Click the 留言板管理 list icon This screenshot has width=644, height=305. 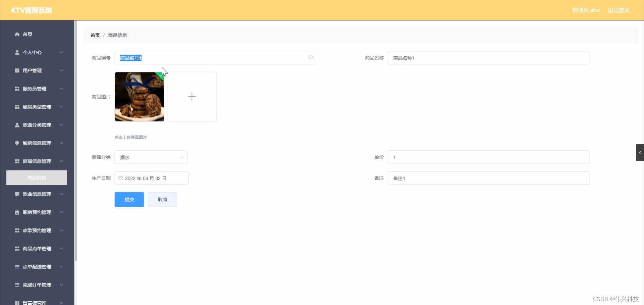[x=16, y=302]
